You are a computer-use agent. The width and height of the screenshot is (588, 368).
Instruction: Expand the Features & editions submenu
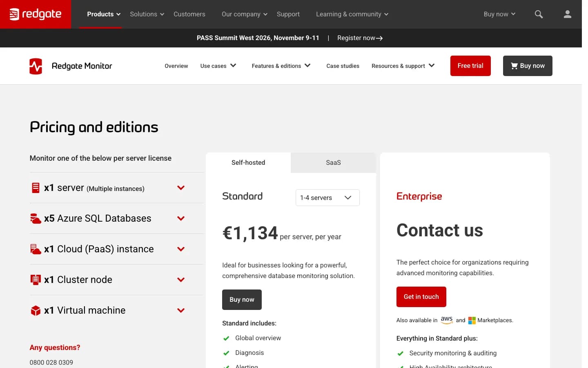pyautogui.click(x=281, y=66)
